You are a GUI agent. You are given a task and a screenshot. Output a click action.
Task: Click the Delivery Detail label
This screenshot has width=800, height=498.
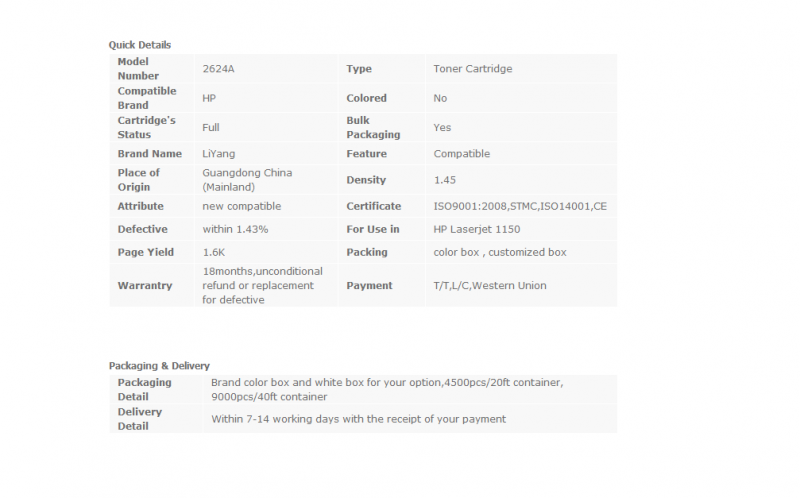pyautogui.click(x=140, y=419)
